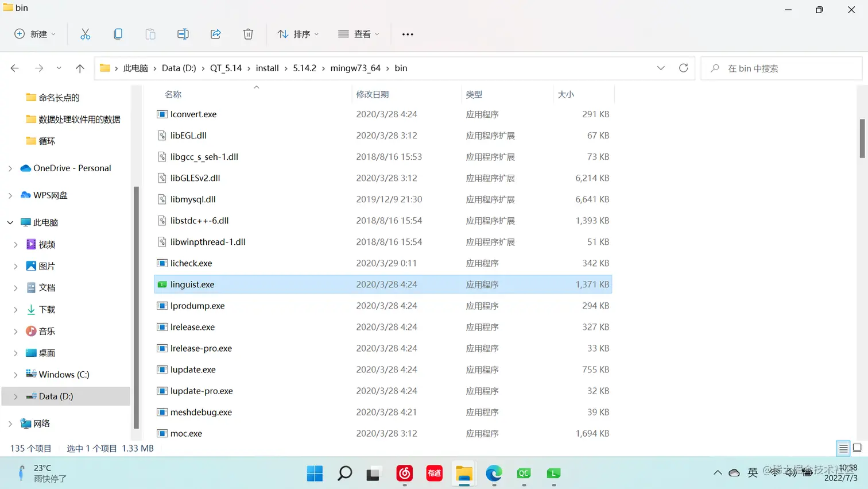Open the 排序 (Sort) dropdown
The height and width of the screenshot is (489, 868).
298,34
